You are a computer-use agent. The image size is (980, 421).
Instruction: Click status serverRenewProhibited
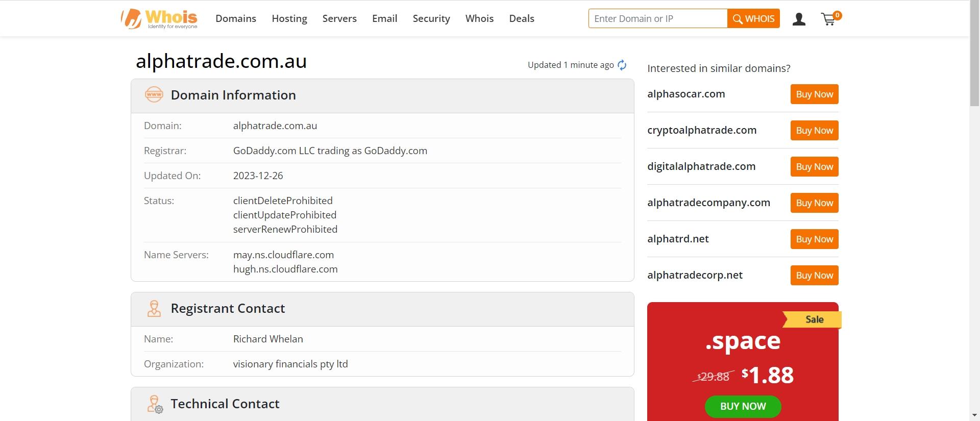tap(285, 229)
